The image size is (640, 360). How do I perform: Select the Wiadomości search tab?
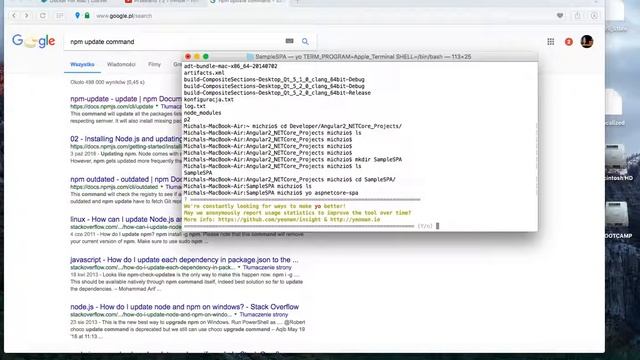point(121,64)
